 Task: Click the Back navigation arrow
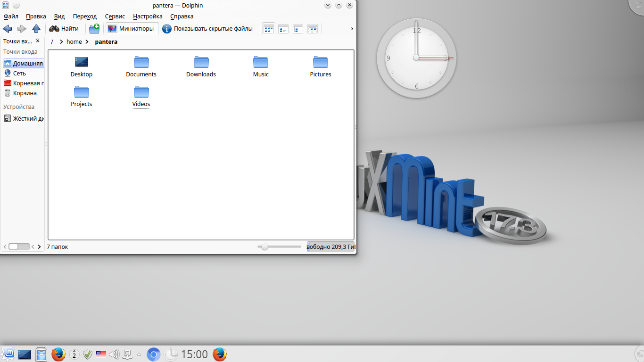(x=8, y=29)
